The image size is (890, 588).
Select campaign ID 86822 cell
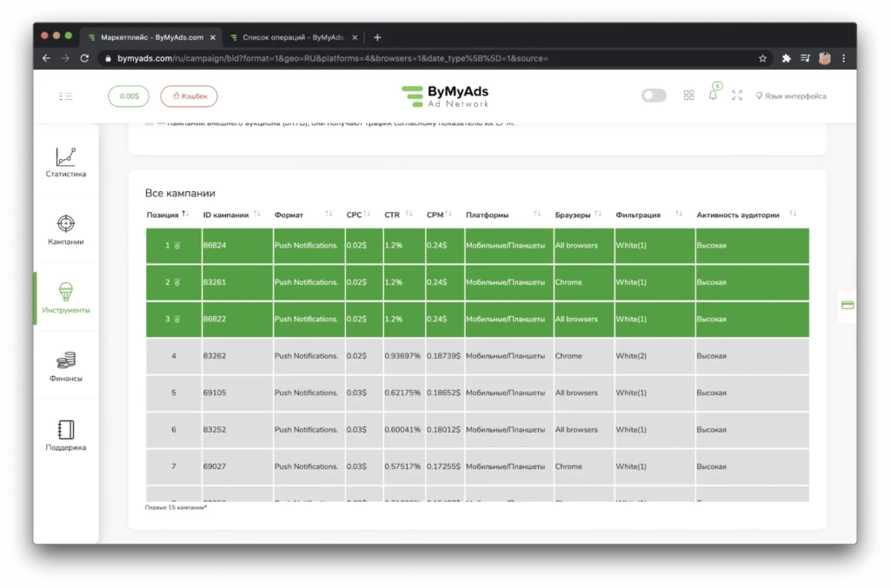(237, 320)
